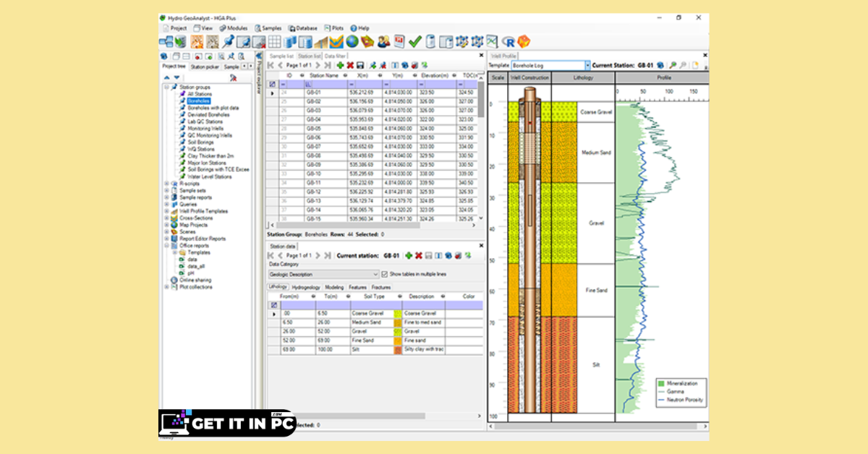This screenshot has height=454, width=868.
Task: Collapse the Station groups tree node
Action: pyautogui.click(x=166, y=87)
